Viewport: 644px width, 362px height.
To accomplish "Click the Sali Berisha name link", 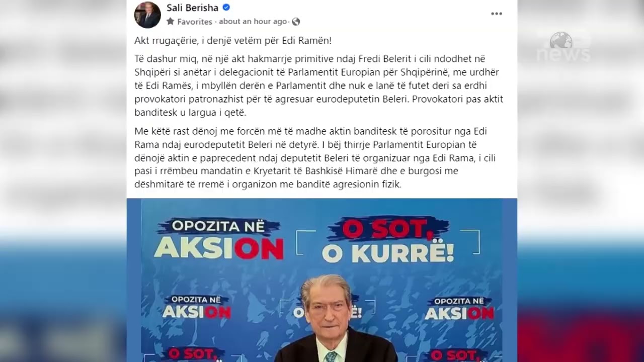I will (192, 8).
